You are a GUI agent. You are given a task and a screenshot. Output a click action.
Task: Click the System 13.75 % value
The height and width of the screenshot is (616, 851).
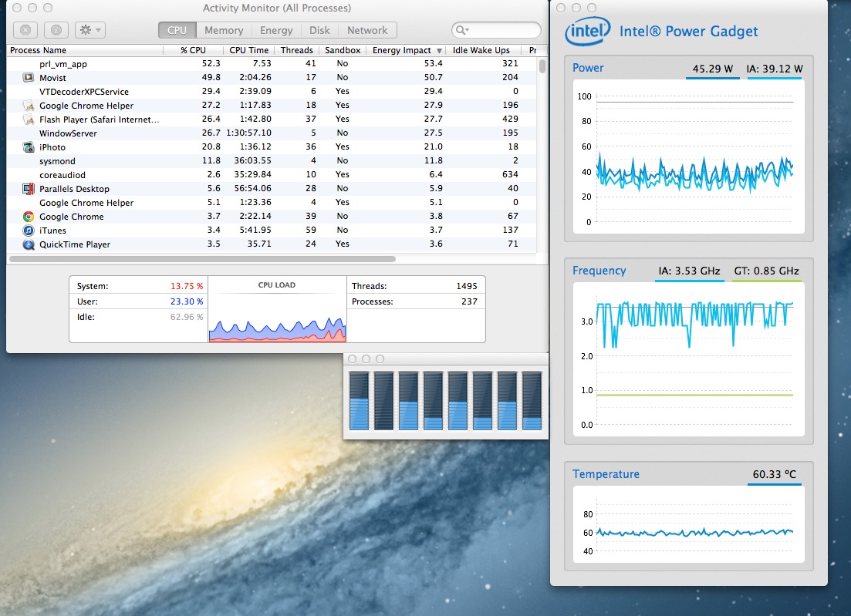(187, 286)
